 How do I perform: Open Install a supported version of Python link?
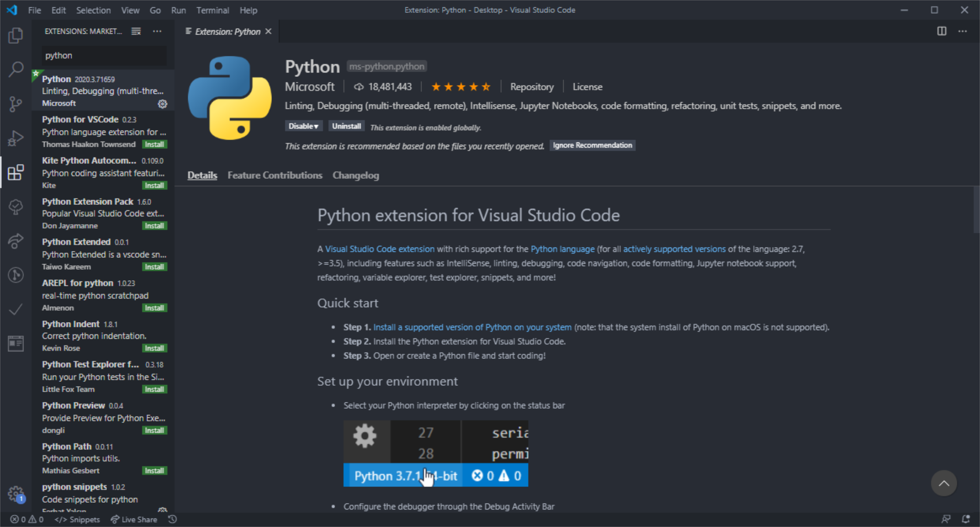click(473, 327)
